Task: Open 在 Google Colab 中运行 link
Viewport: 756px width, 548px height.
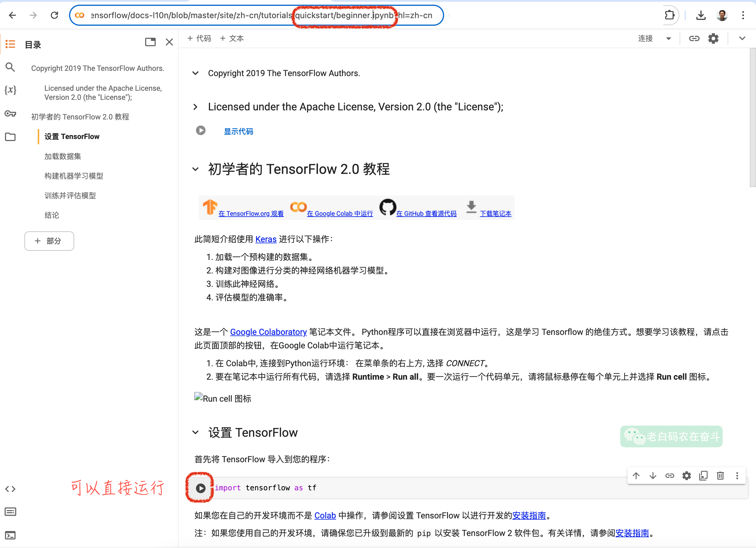Action: [x=340, y=213]
